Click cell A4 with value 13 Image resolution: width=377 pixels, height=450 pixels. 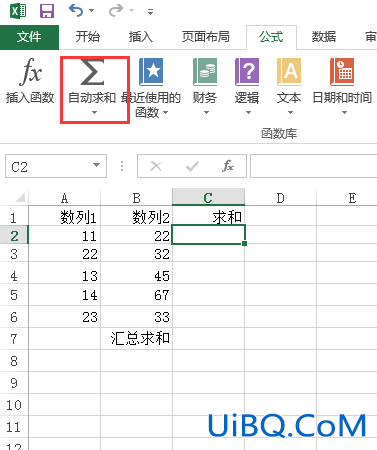(x=64, y=274)
